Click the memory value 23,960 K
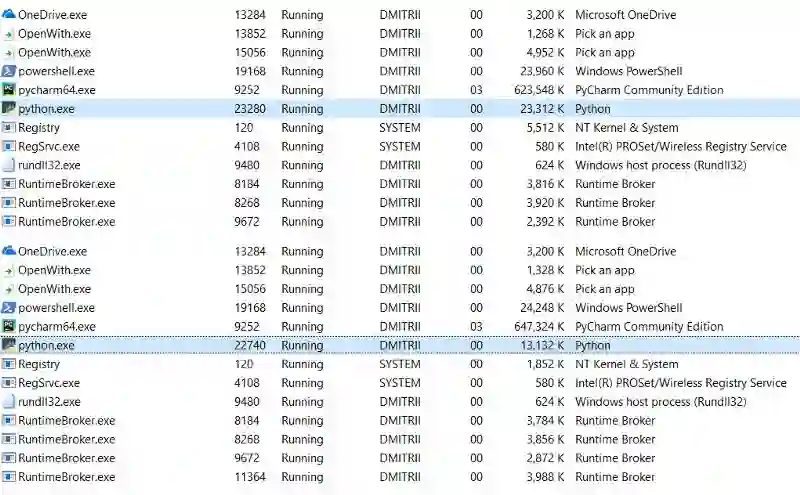800x495 pixels. coord(542,71)
